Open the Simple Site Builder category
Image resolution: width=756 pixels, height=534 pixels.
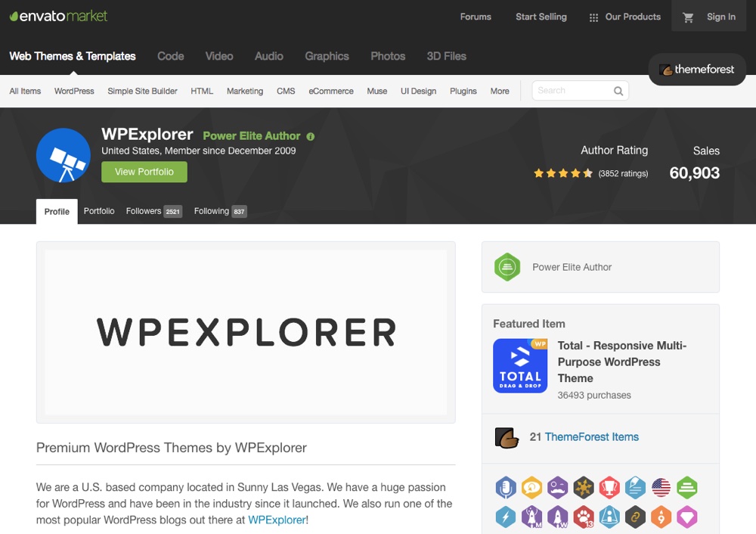[142, 92]
